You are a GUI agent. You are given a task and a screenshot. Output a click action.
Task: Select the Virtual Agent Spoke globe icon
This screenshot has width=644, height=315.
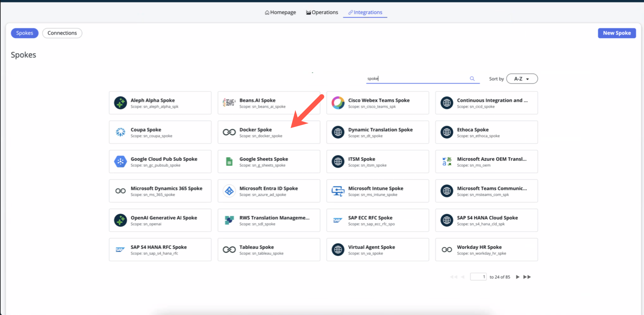(x=338, y=250)
